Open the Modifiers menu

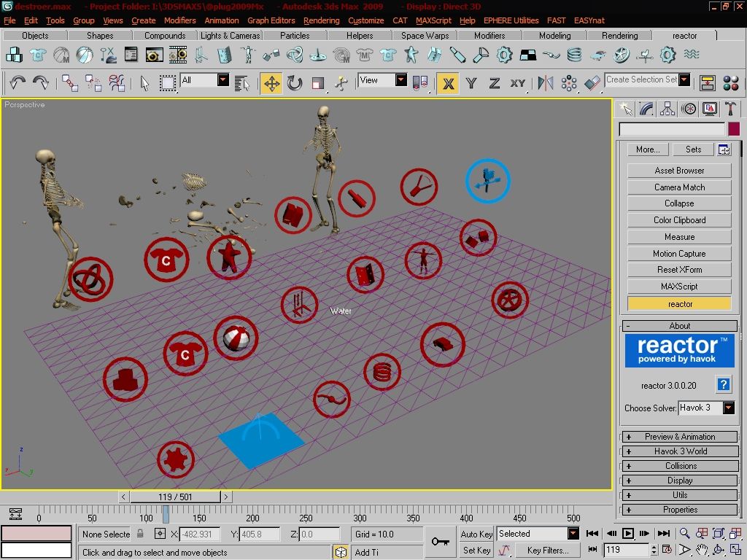click(179, 20)
